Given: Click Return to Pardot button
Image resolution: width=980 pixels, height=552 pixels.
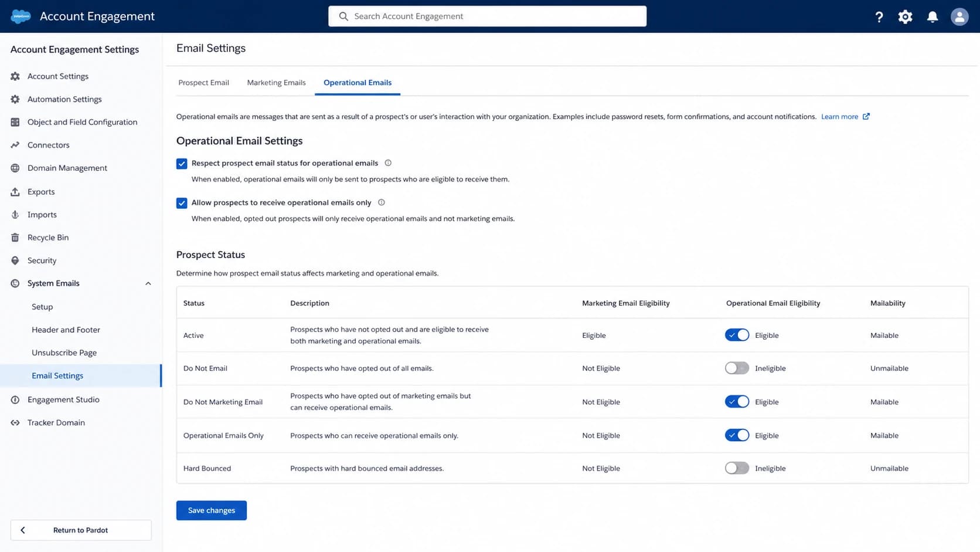Looking at the screenshot, I should point(81,530).
